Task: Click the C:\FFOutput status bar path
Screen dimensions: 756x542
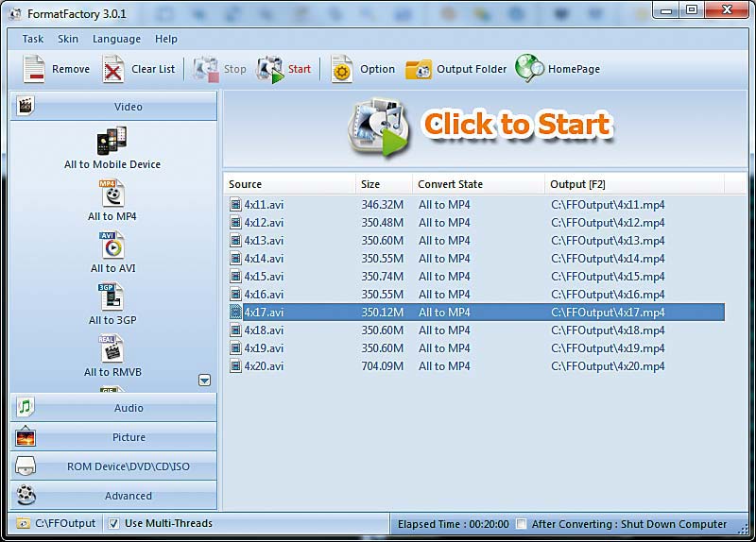Action: point(65,523)
